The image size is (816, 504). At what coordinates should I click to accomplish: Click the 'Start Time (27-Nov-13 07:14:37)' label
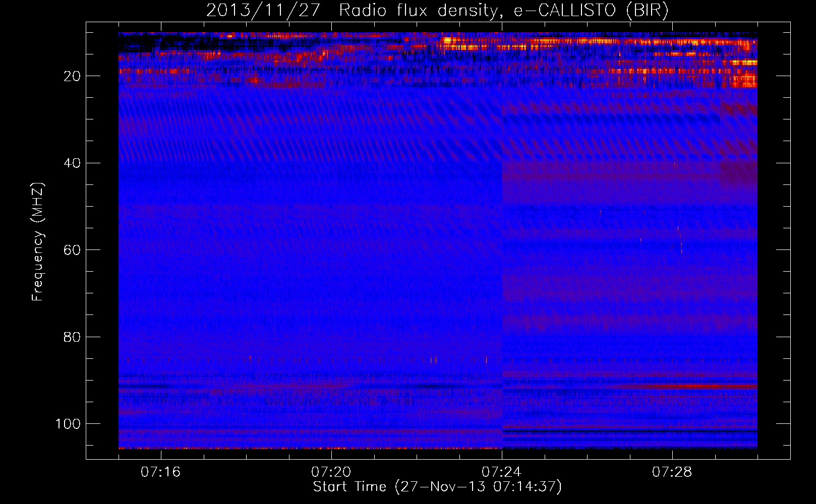pyautogui.click(x=437, y=487)
